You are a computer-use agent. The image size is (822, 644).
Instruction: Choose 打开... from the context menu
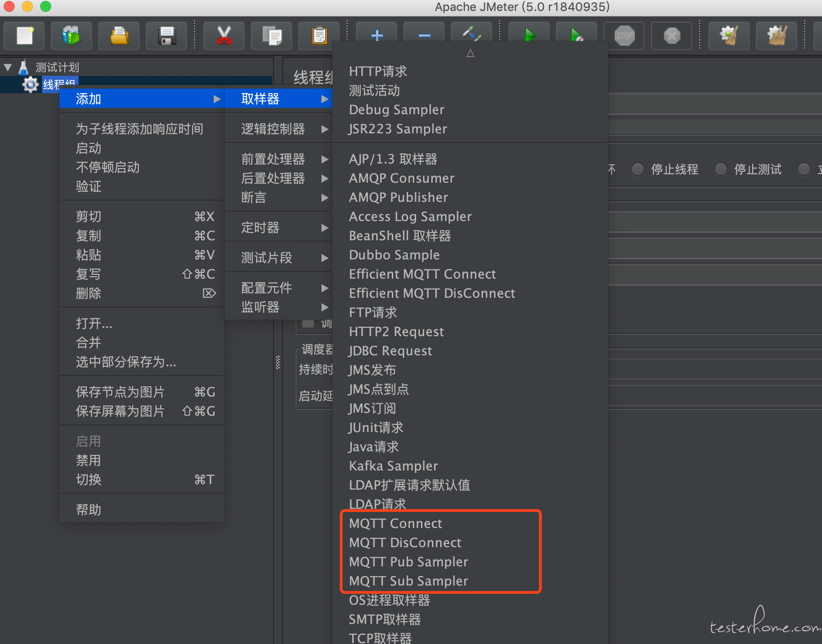pyautogui.click(x=142, y=323)
